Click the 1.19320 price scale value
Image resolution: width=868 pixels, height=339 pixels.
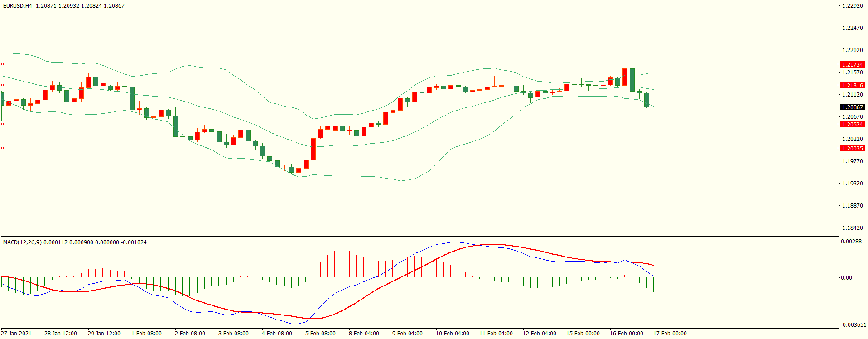click(853, 184)
